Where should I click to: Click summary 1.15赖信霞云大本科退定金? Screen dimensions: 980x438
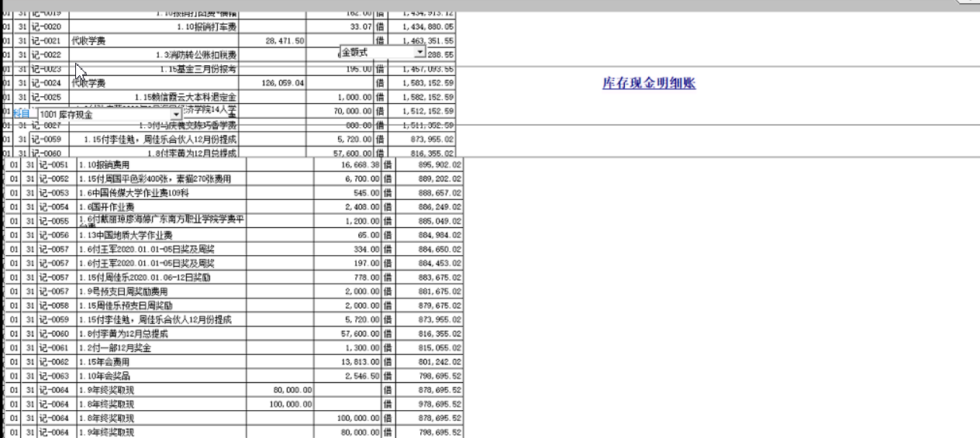pyautogui.click(x=186, y=97)
